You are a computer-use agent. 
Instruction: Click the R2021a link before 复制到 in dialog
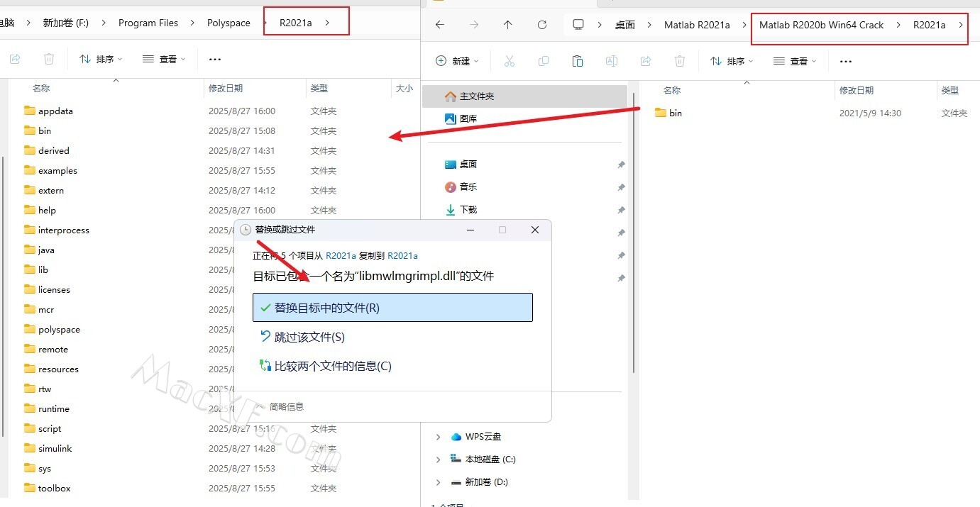coord(341,255)
